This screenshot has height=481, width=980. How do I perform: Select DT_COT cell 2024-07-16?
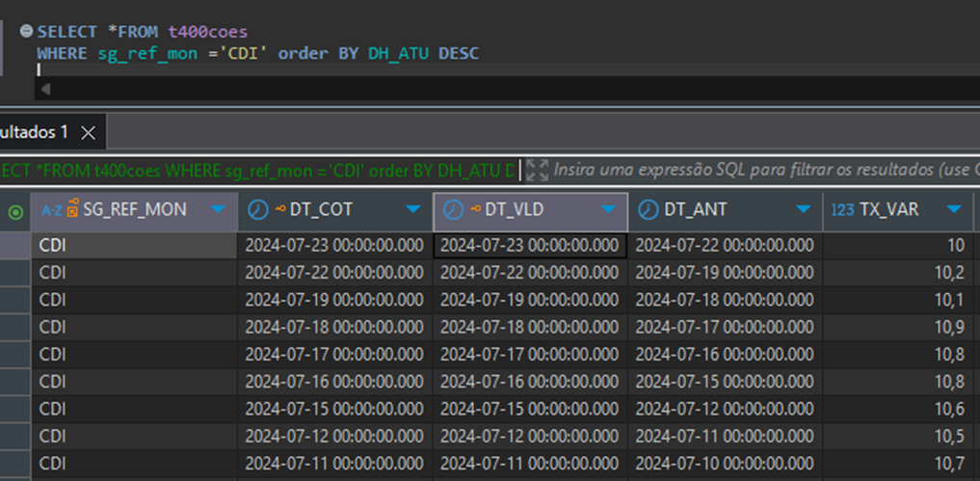click(335, 382)
